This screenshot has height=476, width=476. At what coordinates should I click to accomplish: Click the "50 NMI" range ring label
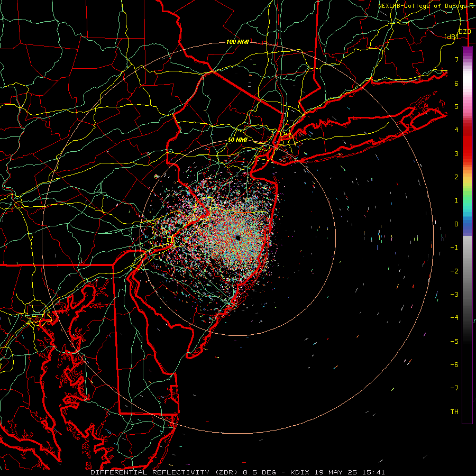pyautogui.click(x=237, y=140)
